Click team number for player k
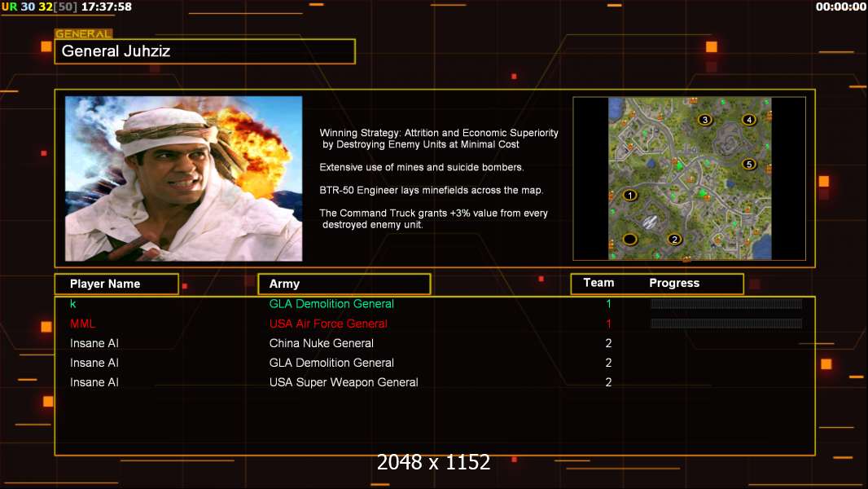 pyautogui.click(x=608, y=303)
